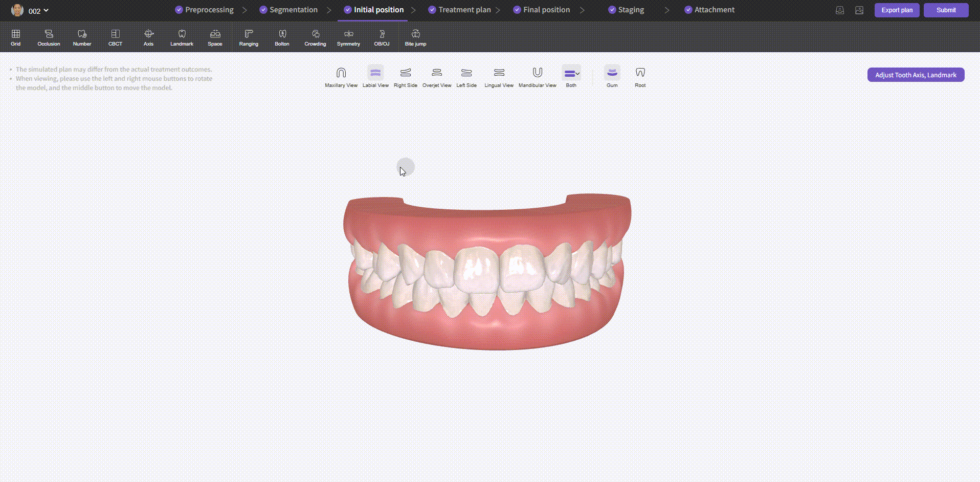
Task: Go to the Final position step
Action: (541, 10)
